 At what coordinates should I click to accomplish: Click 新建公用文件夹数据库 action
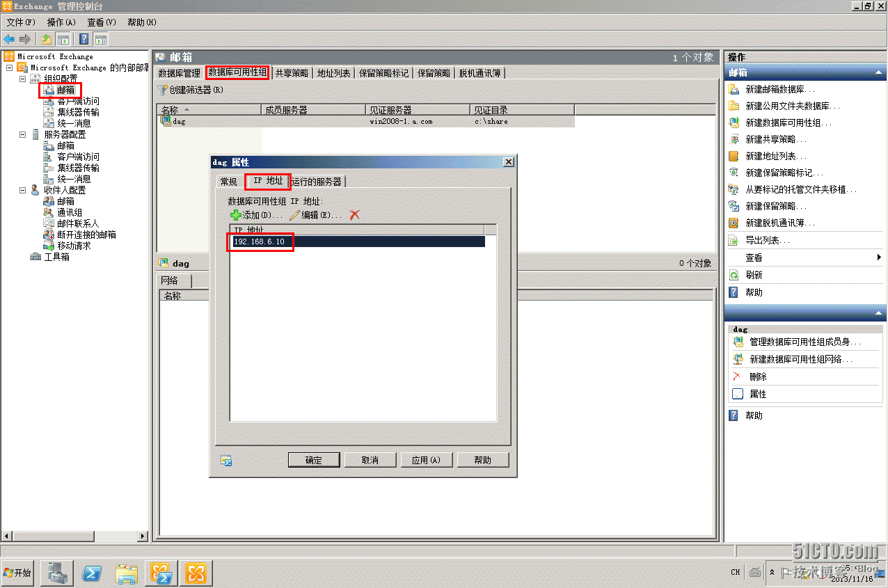(x=793, y=106)
